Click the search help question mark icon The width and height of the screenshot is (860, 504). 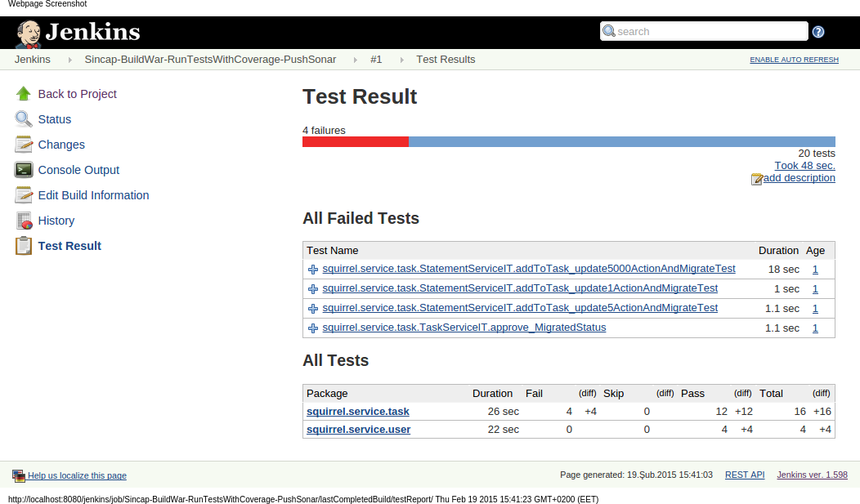[x=818, y=32]
